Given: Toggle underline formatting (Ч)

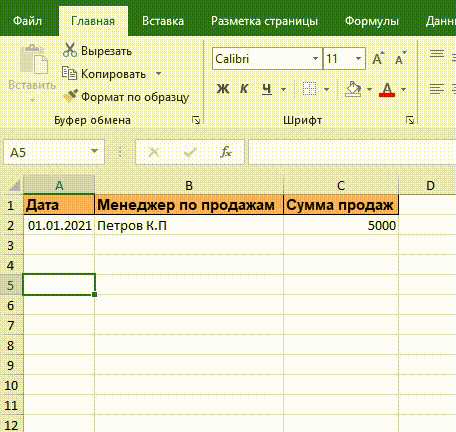Looking at the screenshot, I should point(267,89).
